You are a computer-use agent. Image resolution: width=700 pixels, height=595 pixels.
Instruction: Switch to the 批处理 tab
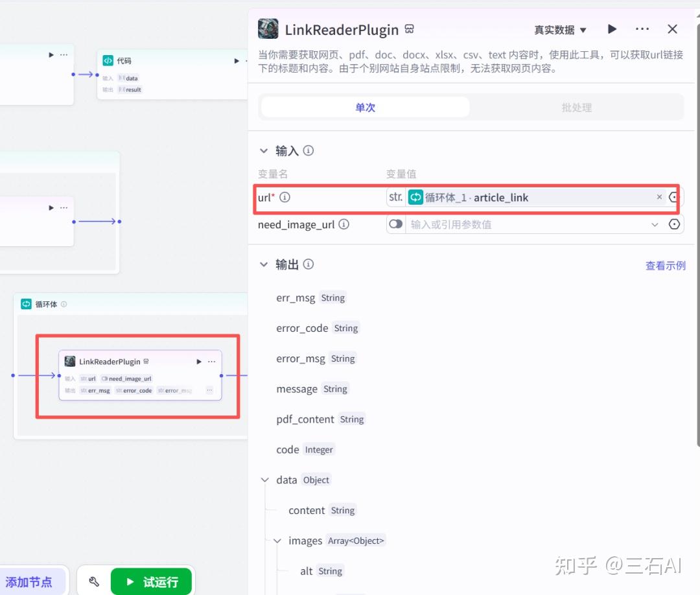click(576, 108)
